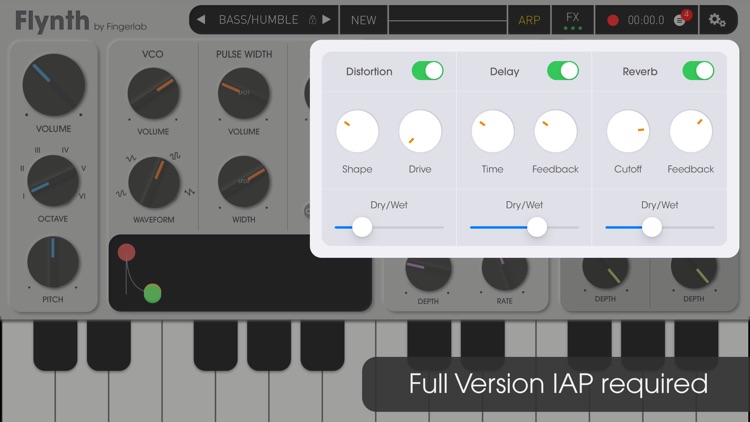Select octave V label

[x=84, y=168]
